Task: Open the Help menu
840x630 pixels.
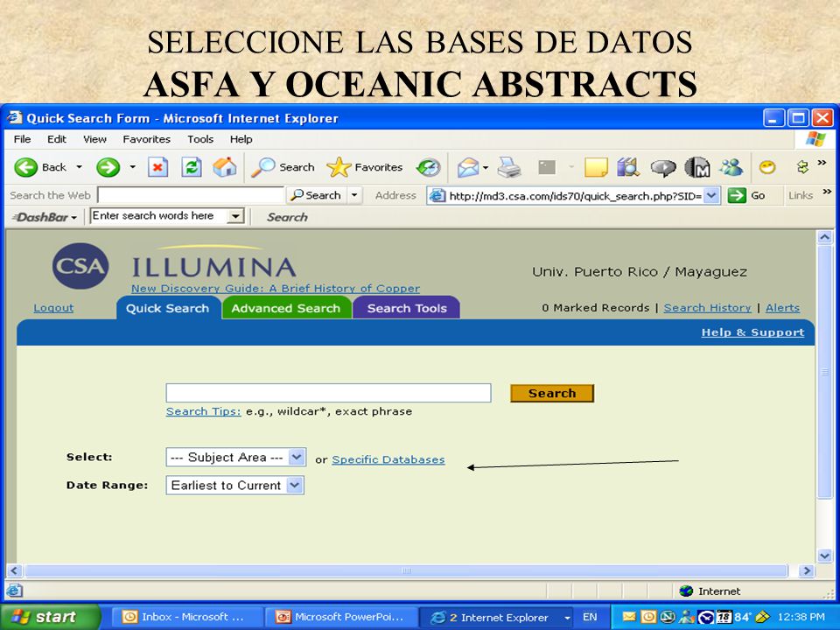Action: pyautogui.click(x=241, y=139)
